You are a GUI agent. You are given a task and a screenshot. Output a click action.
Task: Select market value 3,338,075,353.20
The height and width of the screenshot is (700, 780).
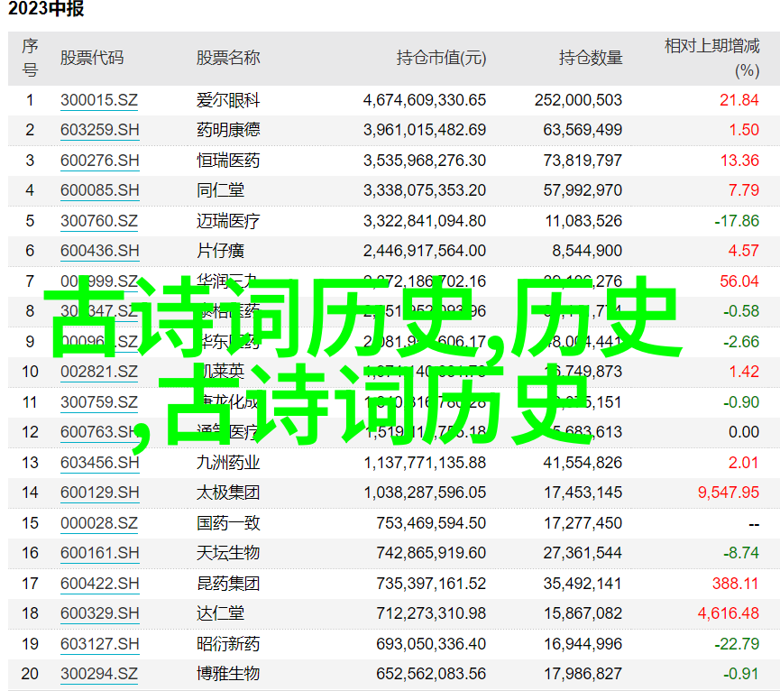tap(425, 190)
